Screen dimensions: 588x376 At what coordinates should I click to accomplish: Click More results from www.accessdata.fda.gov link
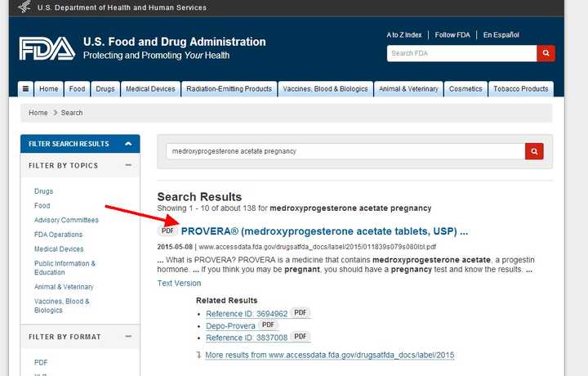tap(330, 355)
